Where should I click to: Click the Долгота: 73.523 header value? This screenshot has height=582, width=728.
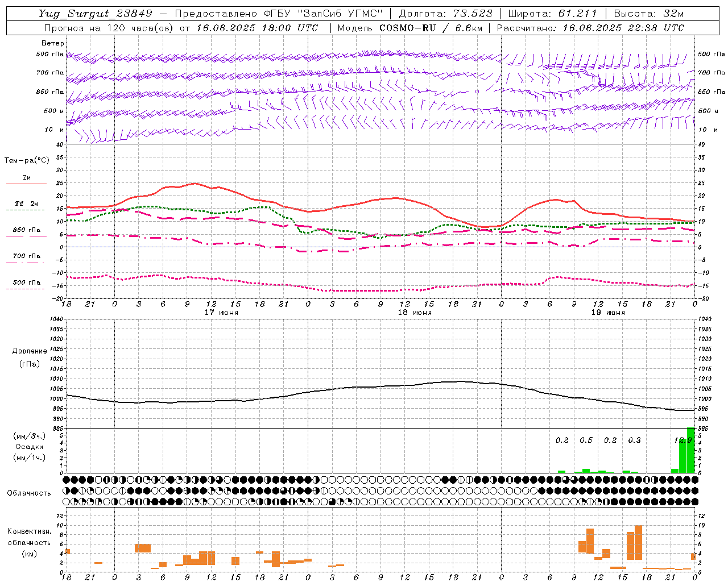click(445, 14)
